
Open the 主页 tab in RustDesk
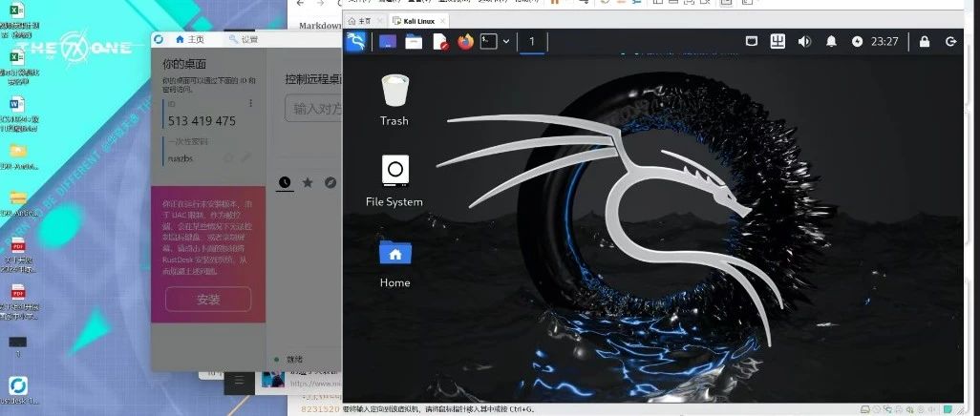pyautogui.click(x=190, y=39)
